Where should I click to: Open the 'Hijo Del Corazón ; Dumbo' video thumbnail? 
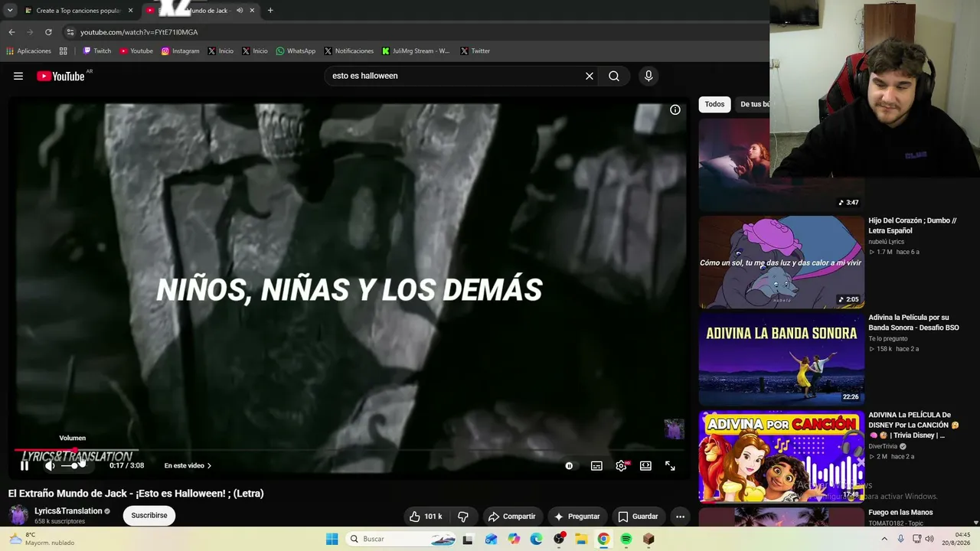[x=781, y=262]
